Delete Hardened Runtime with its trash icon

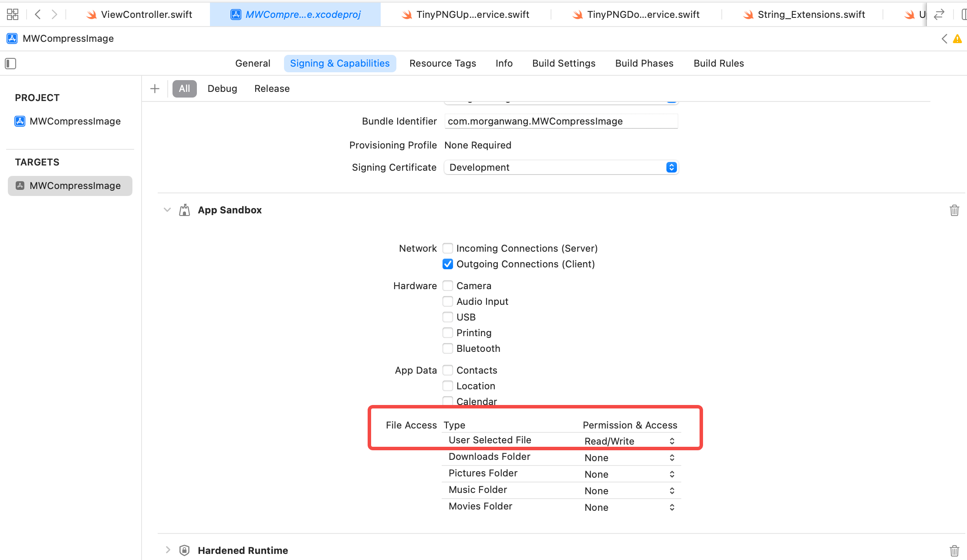coord(954,550)
